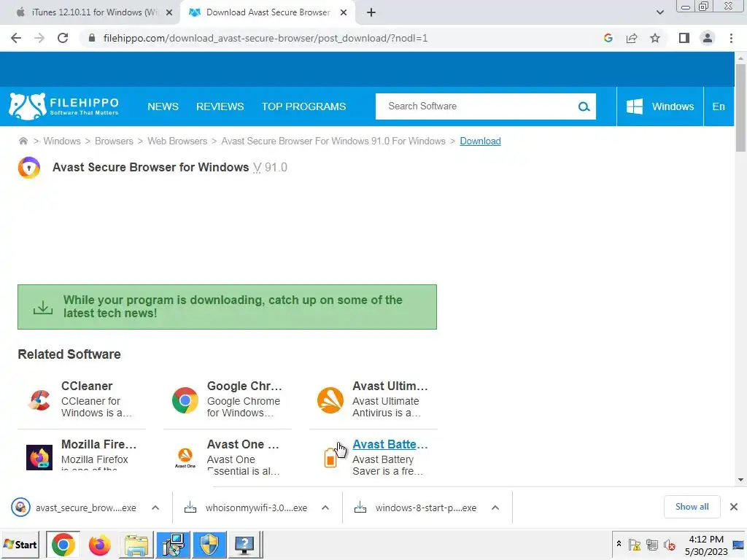Click the Show all downloads button
This screenshot has height=560, width=747.
pos(692,507)
